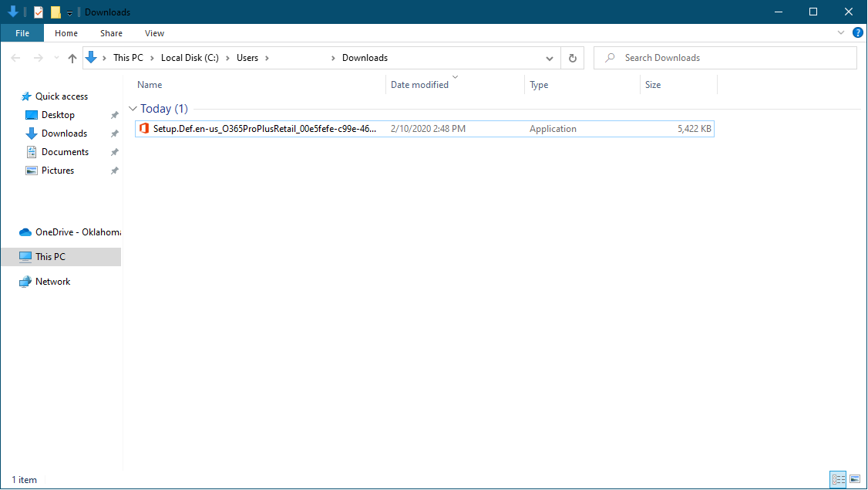The image size is (868, 490).
Task: Refresh the Downloads folder with the refresh icon
Action: click(571, 57)
